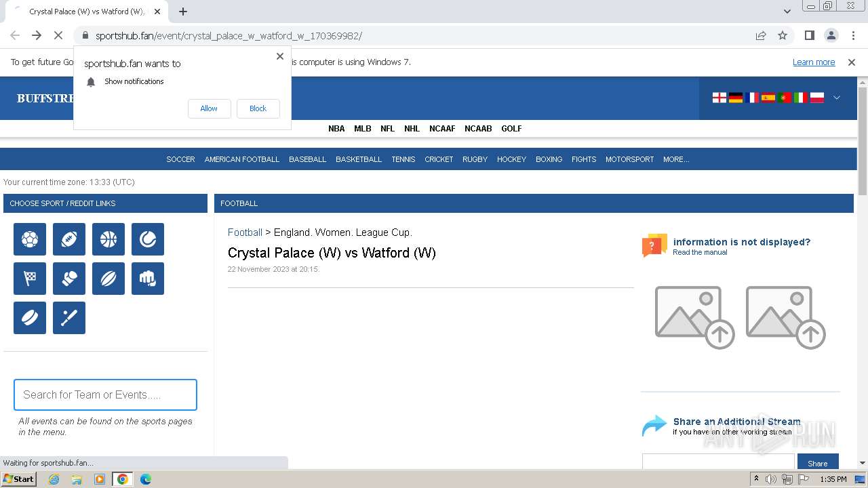Screen dimensions: 868x488
Task: Open the TENNIS menu item
Action: [403, 159]
